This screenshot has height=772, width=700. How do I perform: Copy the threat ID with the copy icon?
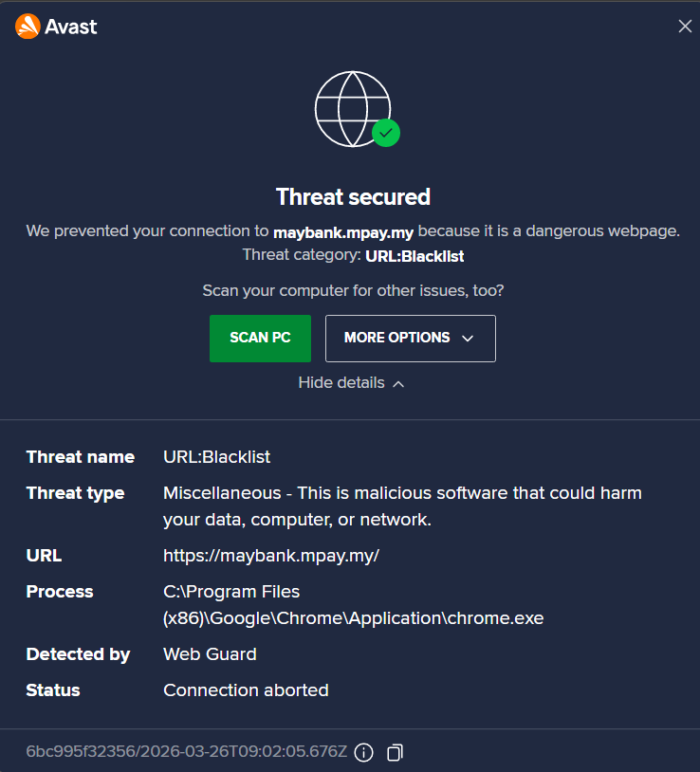pos(395,752)
